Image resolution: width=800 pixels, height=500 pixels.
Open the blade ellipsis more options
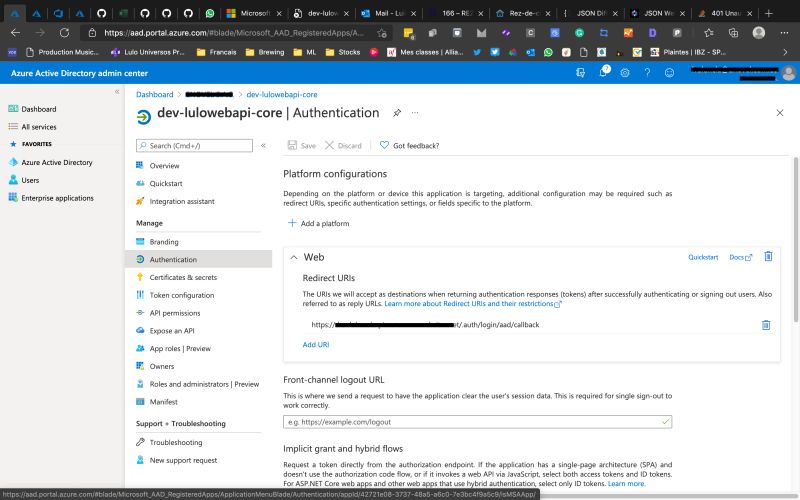[415, 113]
